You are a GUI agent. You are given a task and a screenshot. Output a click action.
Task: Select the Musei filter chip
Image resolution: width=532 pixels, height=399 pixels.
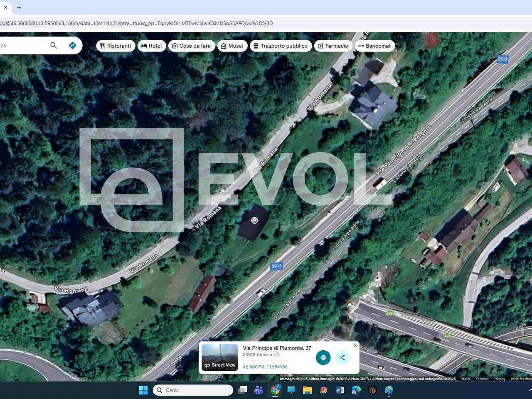[232, 46]
